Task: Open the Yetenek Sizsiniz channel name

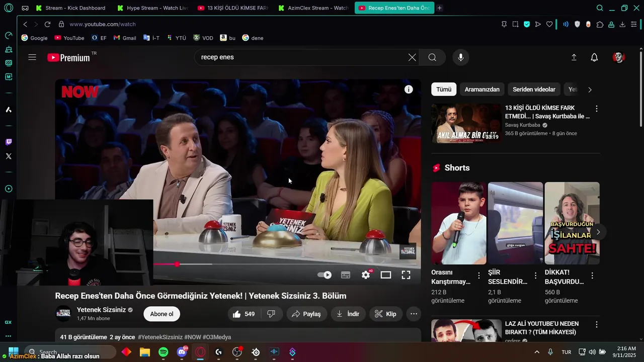Action: [x=101, y=310]
